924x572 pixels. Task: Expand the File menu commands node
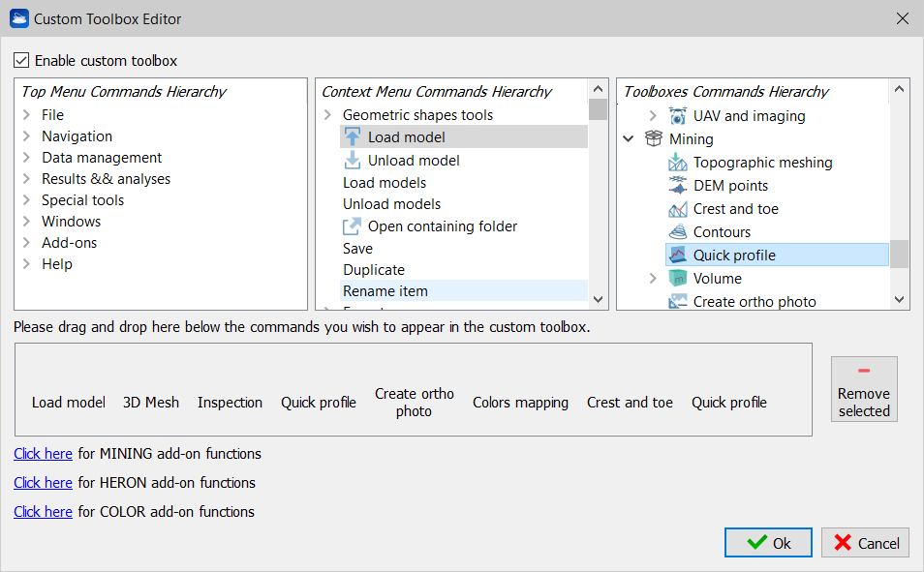pyautogui.click(x=27, y=115)
